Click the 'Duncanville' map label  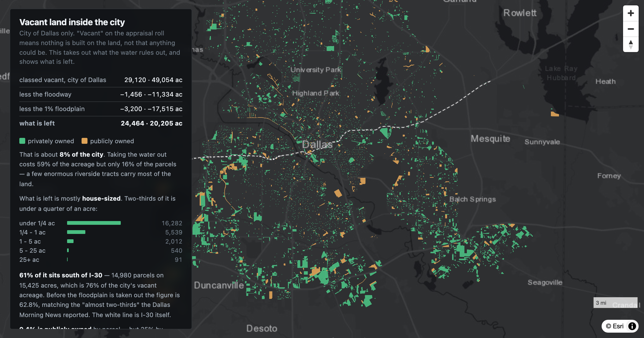tap(219, 285)
